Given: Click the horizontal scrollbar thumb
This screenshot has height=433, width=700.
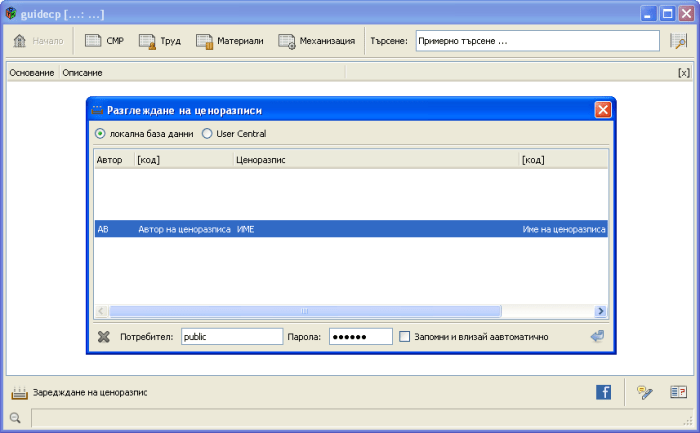Looking at the screenshot, I should 305,311.
